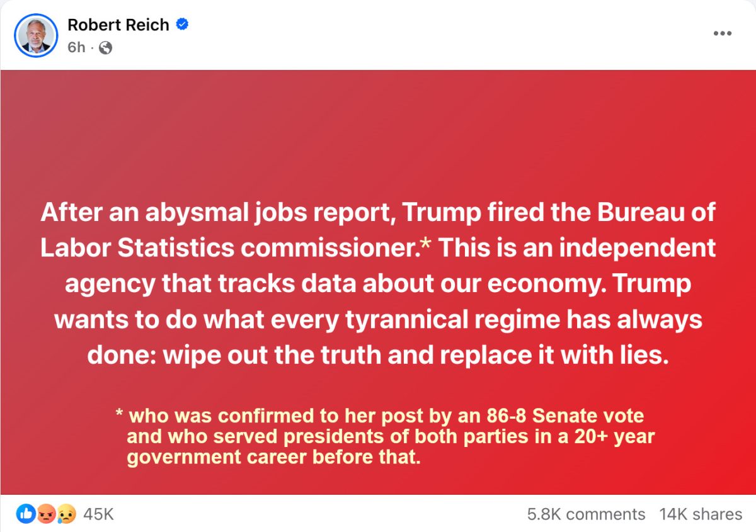The height and width of the screenshot is (532, 756).
Task: Click the globe public audience icon
Action: (x=106, y=48)
